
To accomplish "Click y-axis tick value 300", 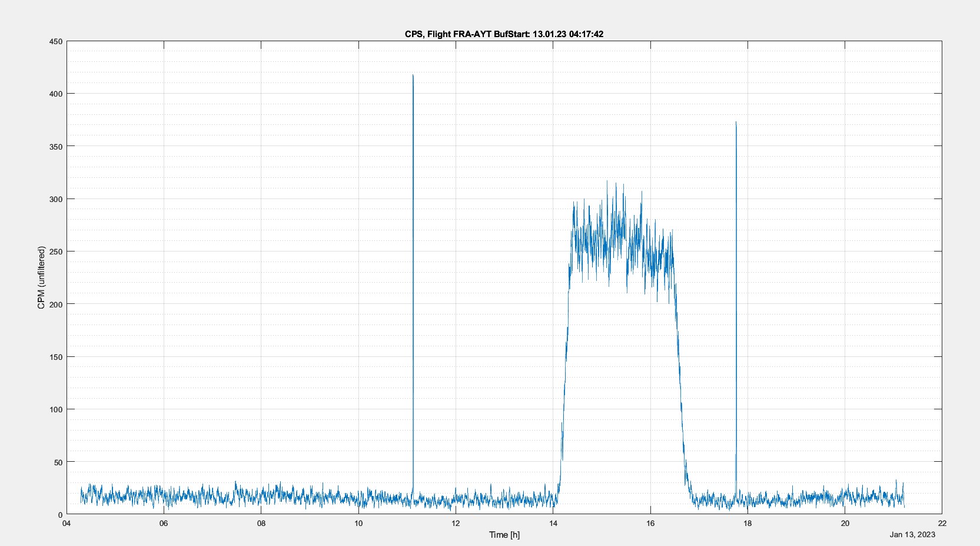I will (56, 199).
